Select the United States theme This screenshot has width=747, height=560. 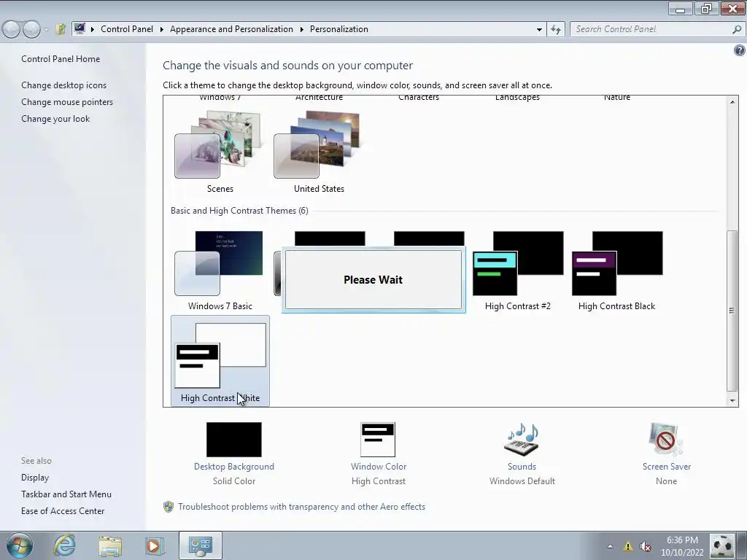pyautogui.click(x=319, y=152)
